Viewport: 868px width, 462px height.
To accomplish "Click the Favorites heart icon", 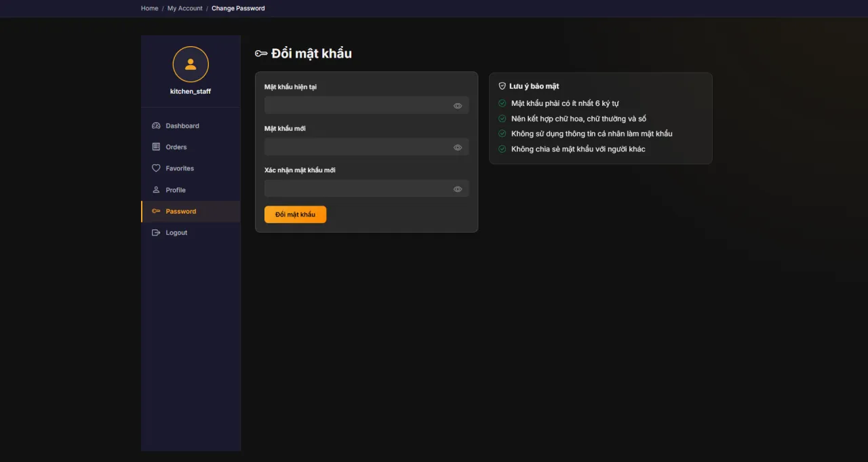I will pyautogui.click(x=156, y=168).
